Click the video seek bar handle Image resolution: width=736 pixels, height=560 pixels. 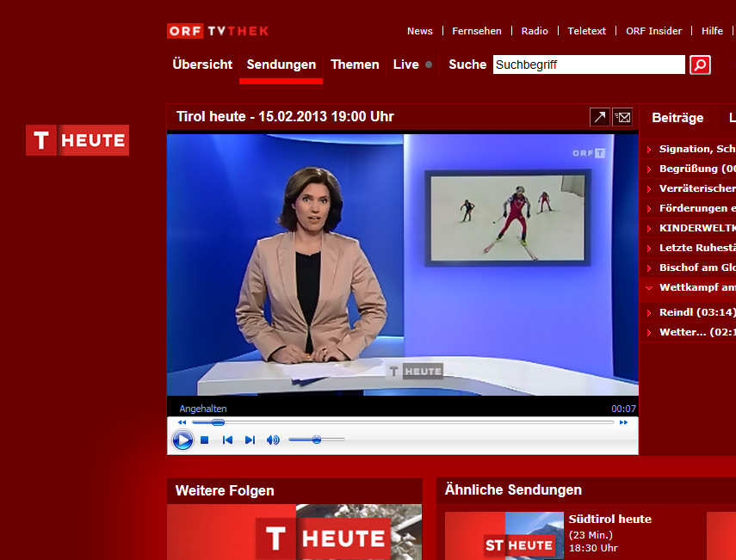coord(218,422)
